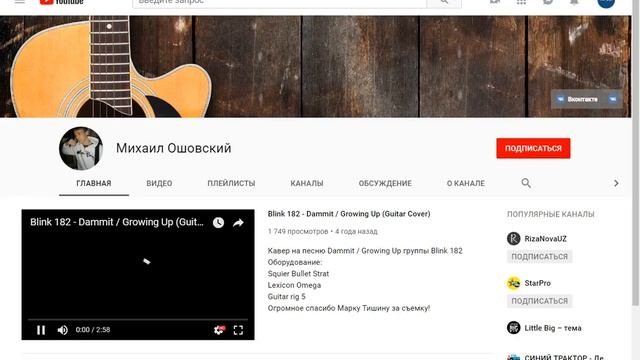
Task: Open the upload video camera icon
Action: 495,2
